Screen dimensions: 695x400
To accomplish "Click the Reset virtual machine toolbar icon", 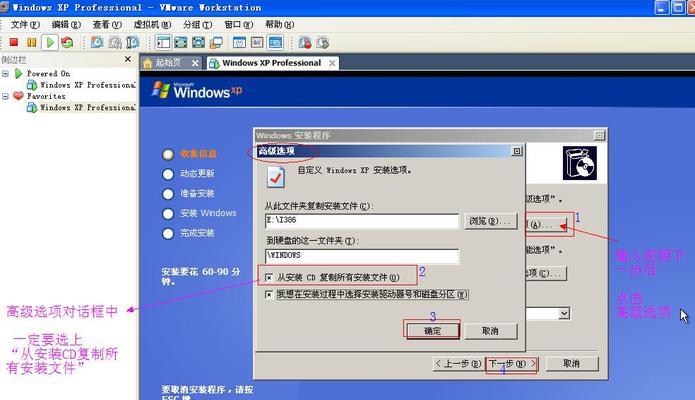I will [x=67, y=43].
